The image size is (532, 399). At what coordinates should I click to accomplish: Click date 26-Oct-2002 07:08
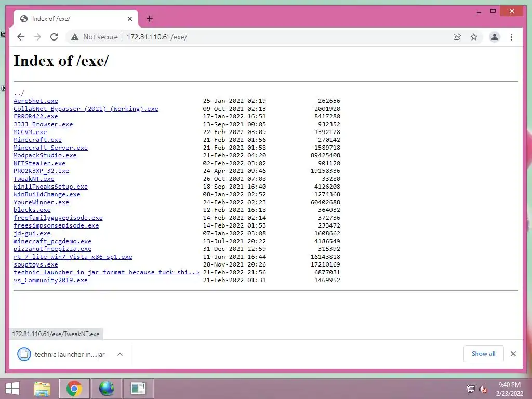tap(234, 179)
